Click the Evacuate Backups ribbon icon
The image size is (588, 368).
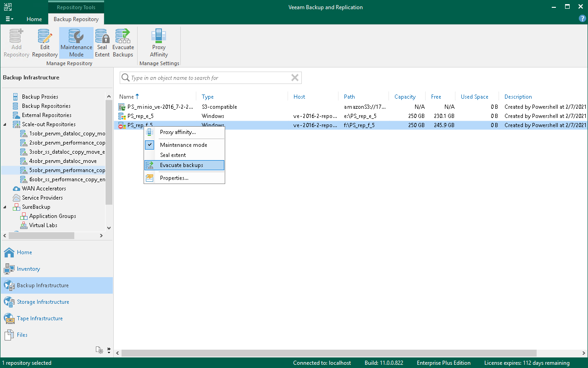point(123,42)
